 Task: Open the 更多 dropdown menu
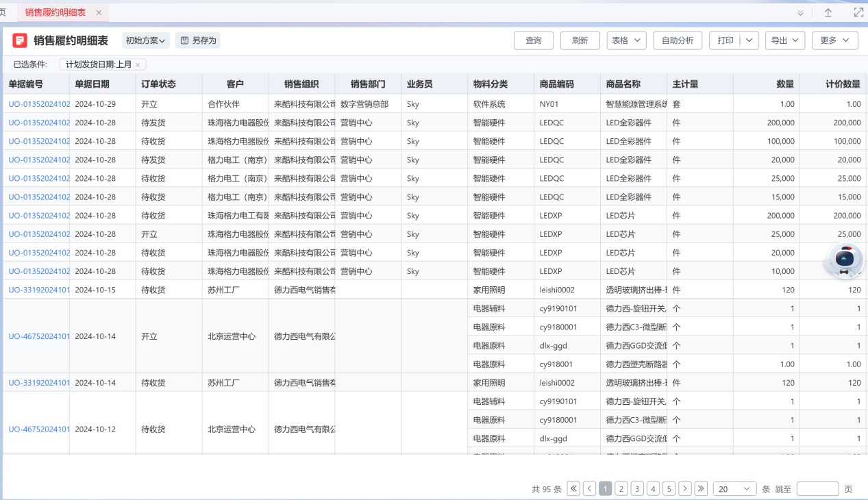(835, 40)
